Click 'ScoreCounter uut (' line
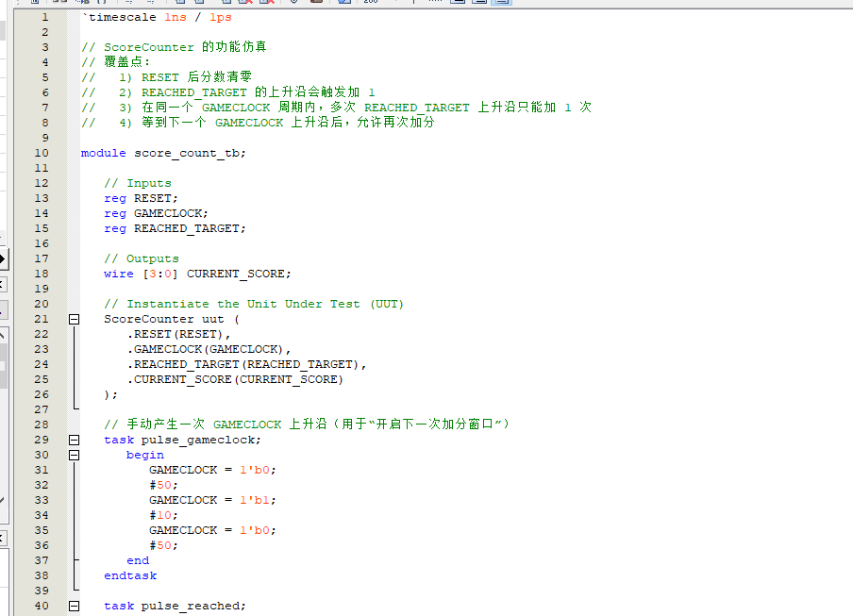853x616 pixels. (172, 319)
